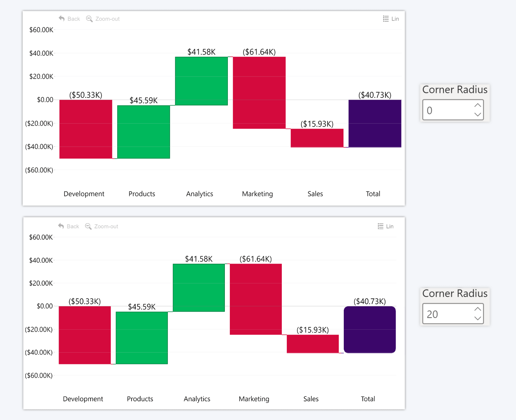Click the Back arrow icon in top chart

point(62,19)
